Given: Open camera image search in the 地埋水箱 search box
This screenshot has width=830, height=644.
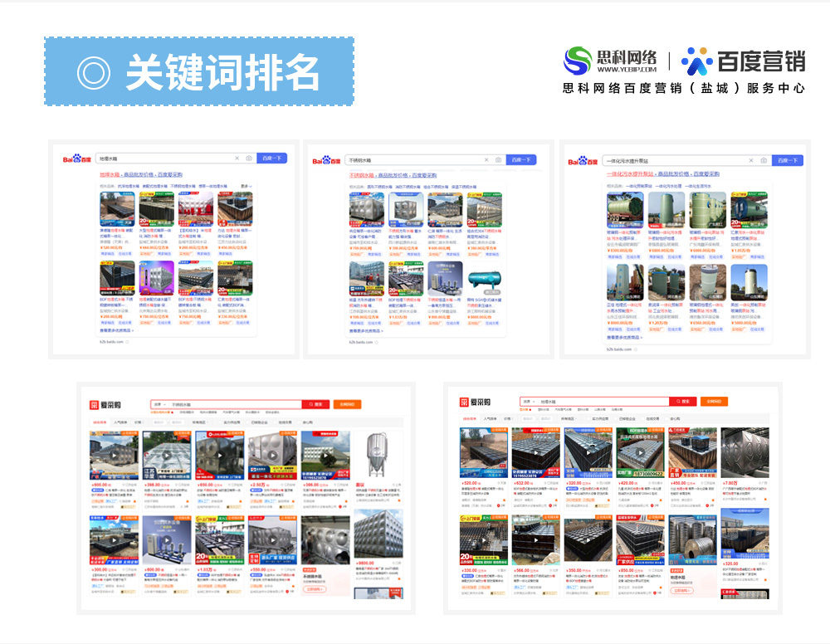Looking at the screenshot, I should 249,158.
